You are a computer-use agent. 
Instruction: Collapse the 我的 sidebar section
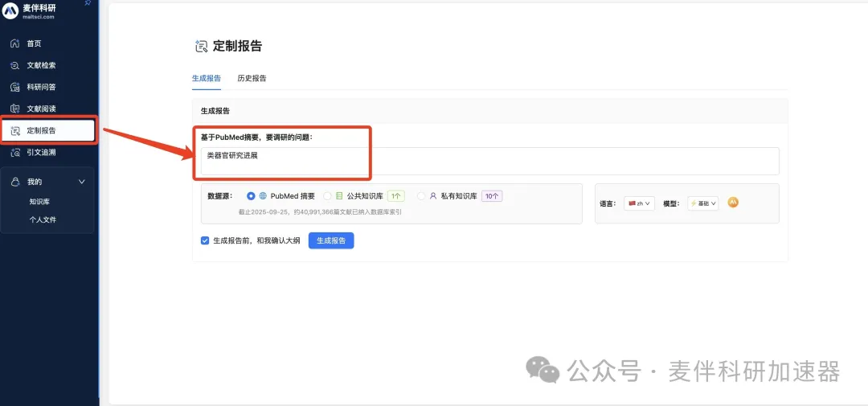[81, 182]
